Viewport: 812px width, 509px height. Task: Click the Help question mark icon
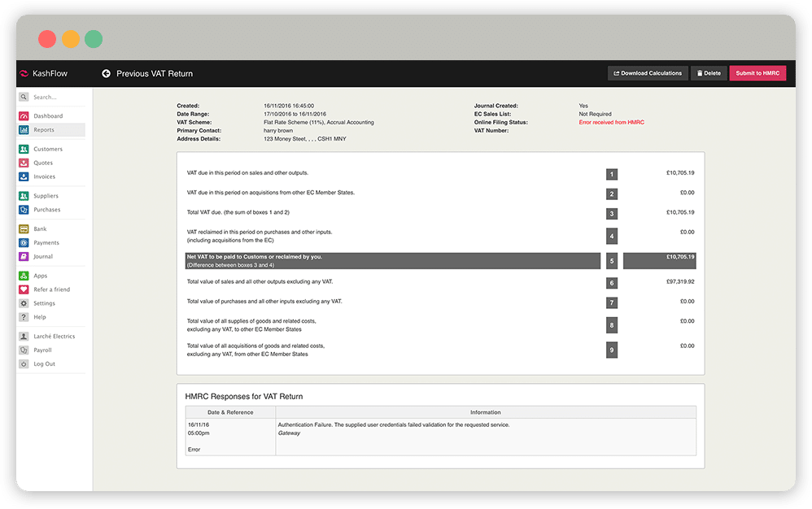click(x=24, y=317)
